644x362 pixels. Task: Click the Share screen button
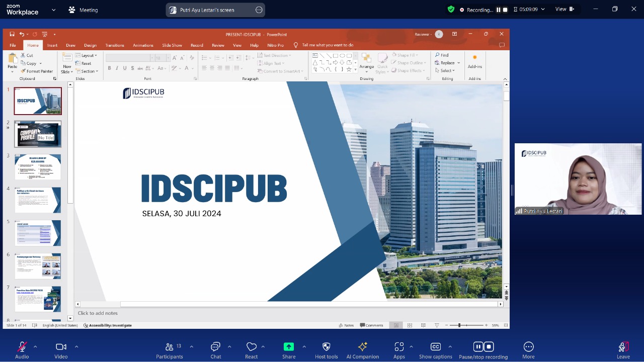tap(289, 350)
